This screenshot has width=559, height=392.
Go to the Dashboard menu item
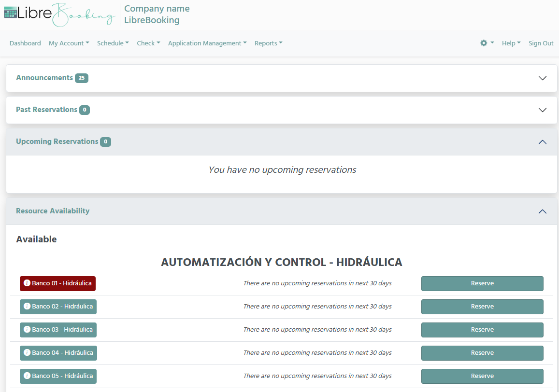coord(25,43)
